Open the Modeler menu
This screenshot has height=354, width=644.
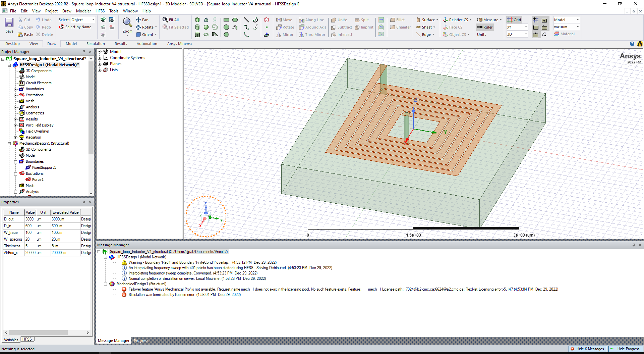[x=83, y=11]
